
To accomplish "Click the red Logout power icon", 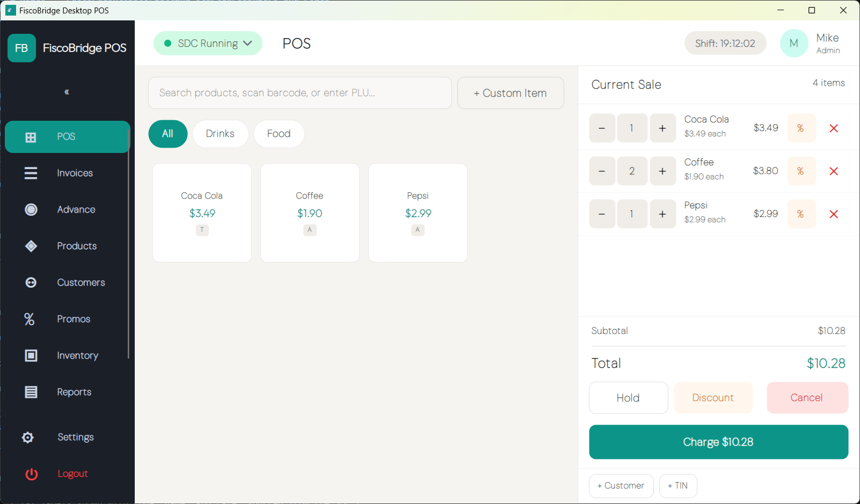I will tap(32, 474).
